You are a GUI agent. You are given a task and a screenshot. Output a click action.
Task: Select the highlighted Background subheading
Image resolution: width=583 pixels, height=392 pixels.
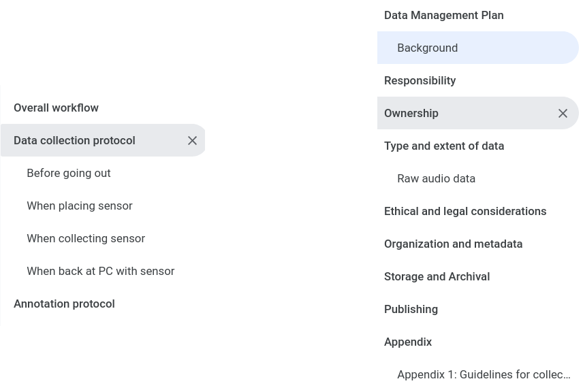pos(427,48)
